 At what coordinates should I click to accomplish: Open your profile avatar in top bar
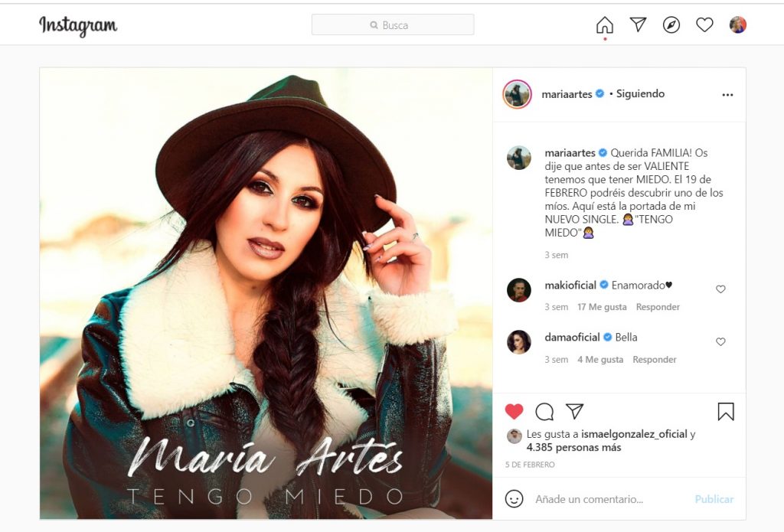737,24
